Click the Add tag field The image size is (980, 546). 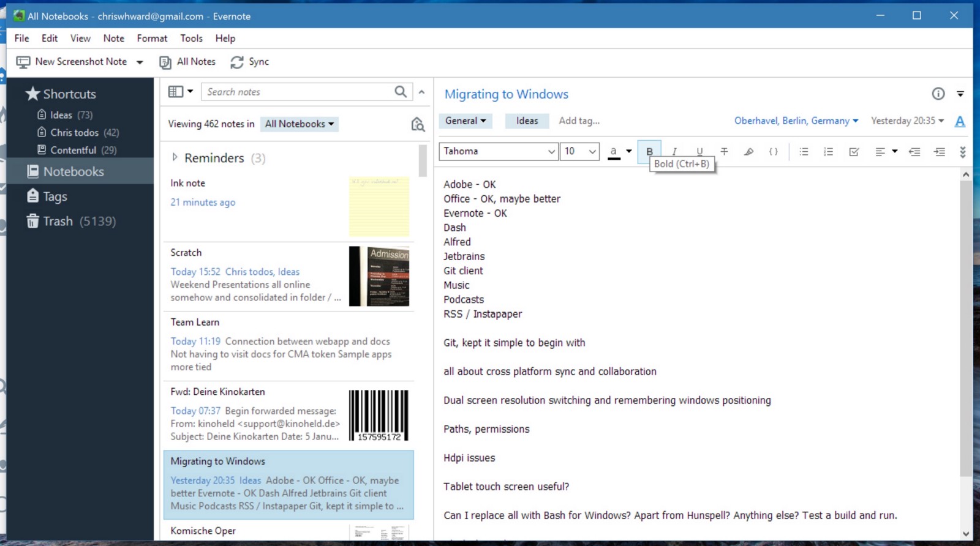(579, 121)
